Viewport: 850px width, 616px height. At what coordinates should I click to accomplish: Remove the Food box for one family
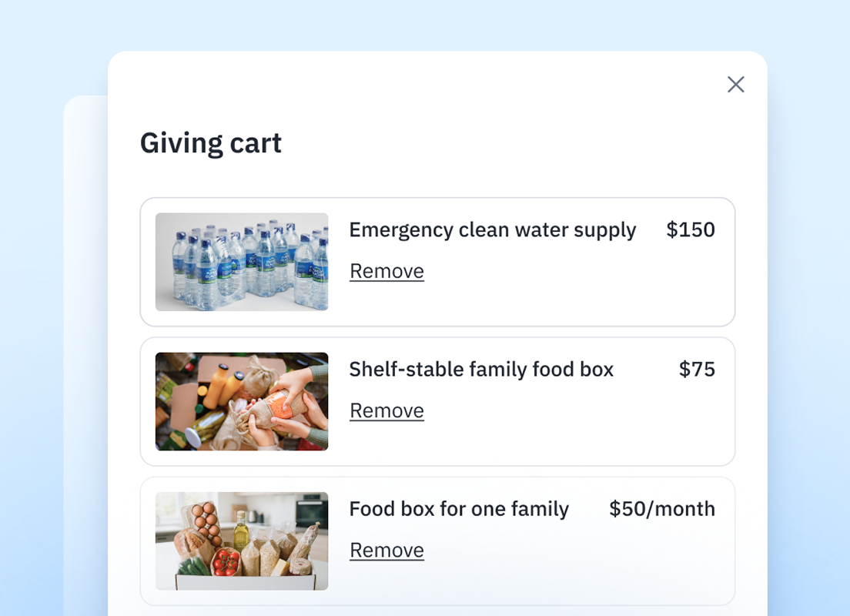click(x=387, y=550)
